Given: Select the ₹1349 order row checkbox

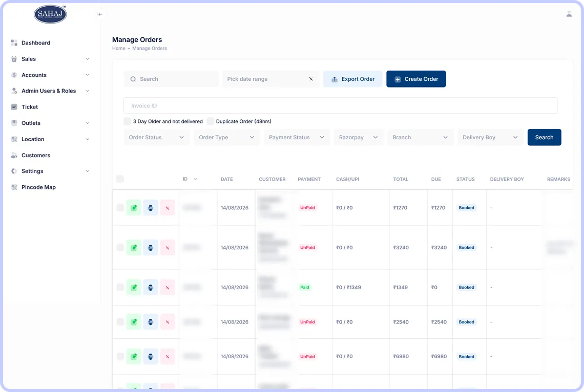Looking at the screenshot, I should [120, 287].
